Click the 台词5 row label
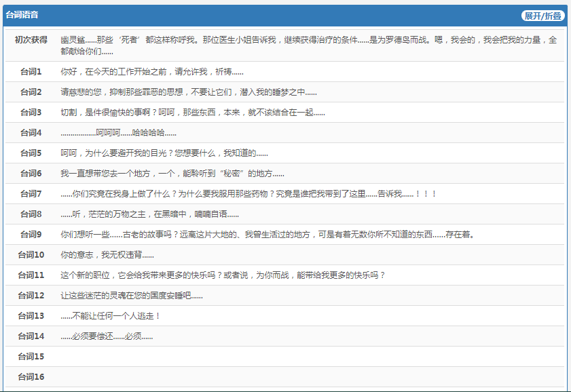571x392 pixels. coord(31,153)
